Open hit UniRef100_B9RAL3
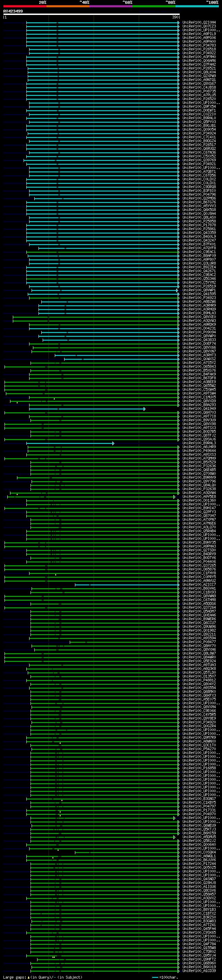 click(199, 443)
